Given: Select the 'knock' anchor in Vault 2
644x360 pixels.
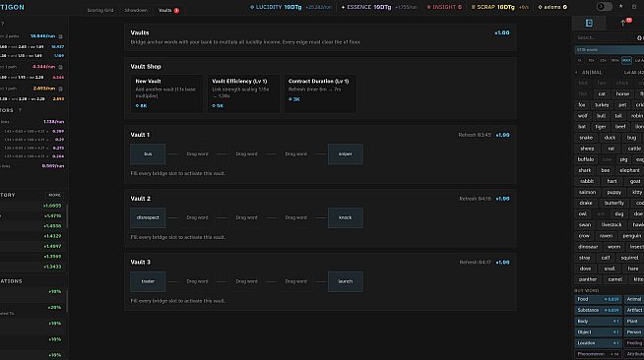Looking at the screenshot, I should 345,217.
